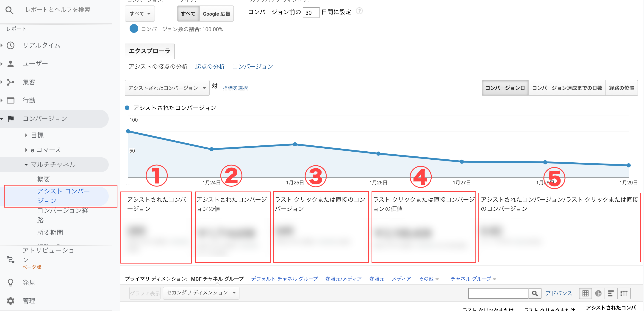Image resolution: width=644 pixels, height=311 pixels.
Task: Switch to the 起点の分析 tab
Action: tap(210, 66)
